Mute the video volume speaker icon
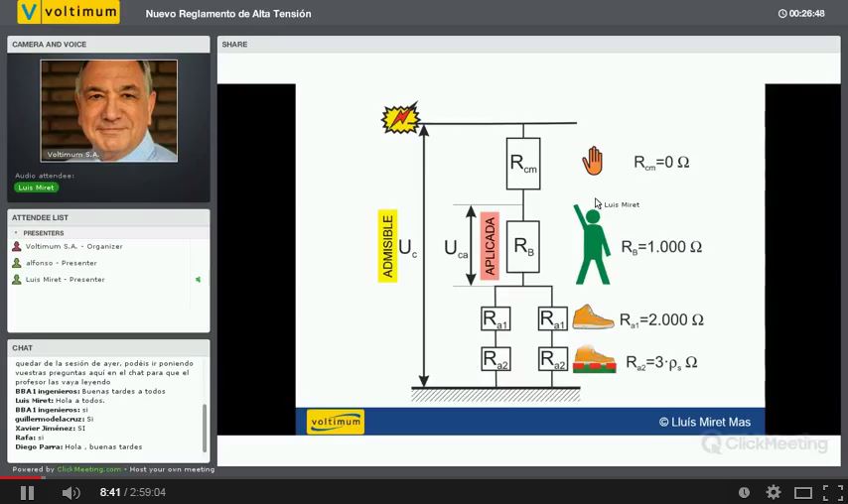 click(71, 492)
